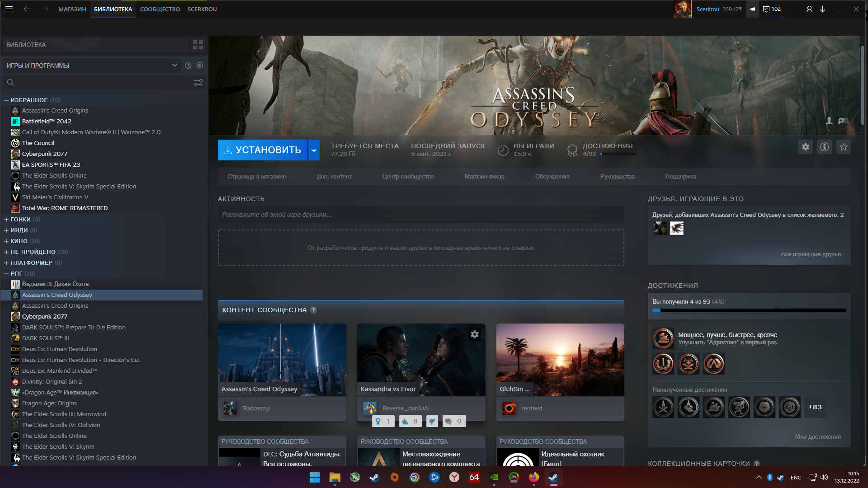Switch library to grid view
Image resolution: width=868 pixels, height=488 pixels.
(198, 44)
